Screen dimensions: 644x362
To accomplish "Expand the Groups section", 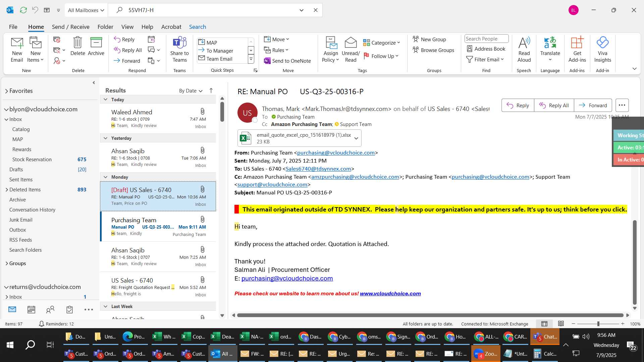I will (7, 263).
